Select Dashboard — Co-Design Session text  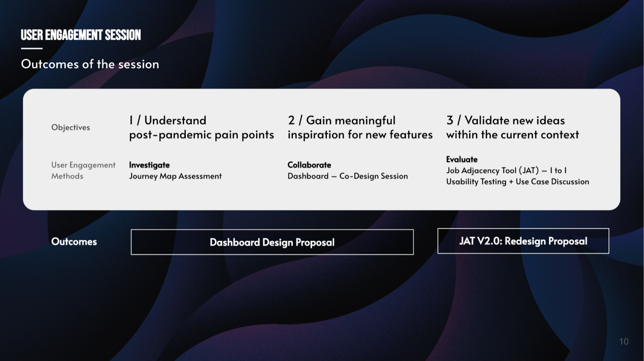pos(348,176)
